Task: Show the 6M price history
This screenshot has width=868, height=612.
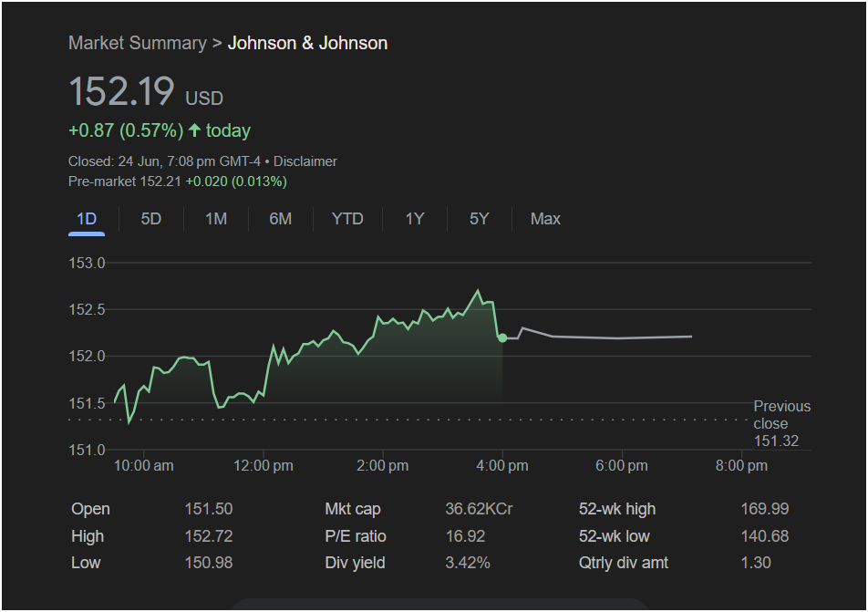Action: click(x=281, y=219)
